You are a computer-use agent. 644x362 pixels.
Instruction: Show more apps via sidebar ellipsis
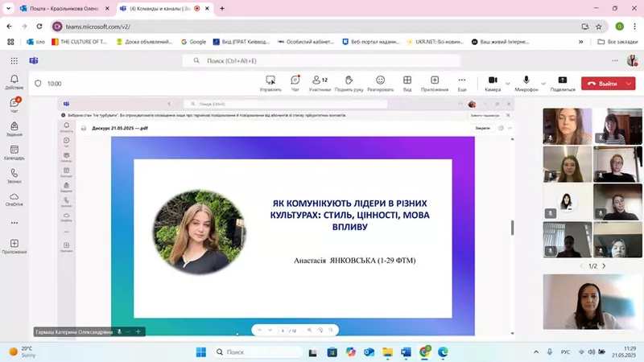click(14, 223)
